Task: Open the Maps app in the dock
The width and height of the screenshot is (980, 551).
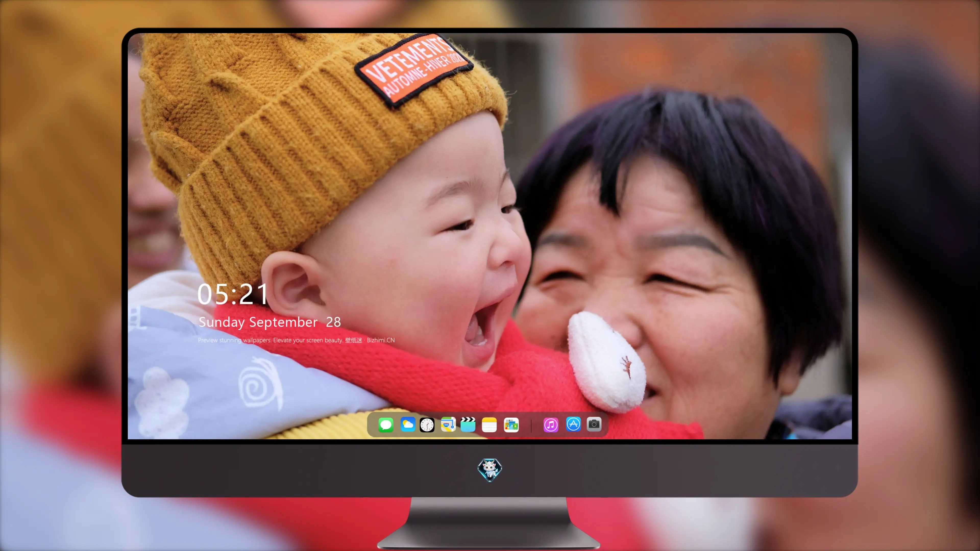Action: click(448, 424)
